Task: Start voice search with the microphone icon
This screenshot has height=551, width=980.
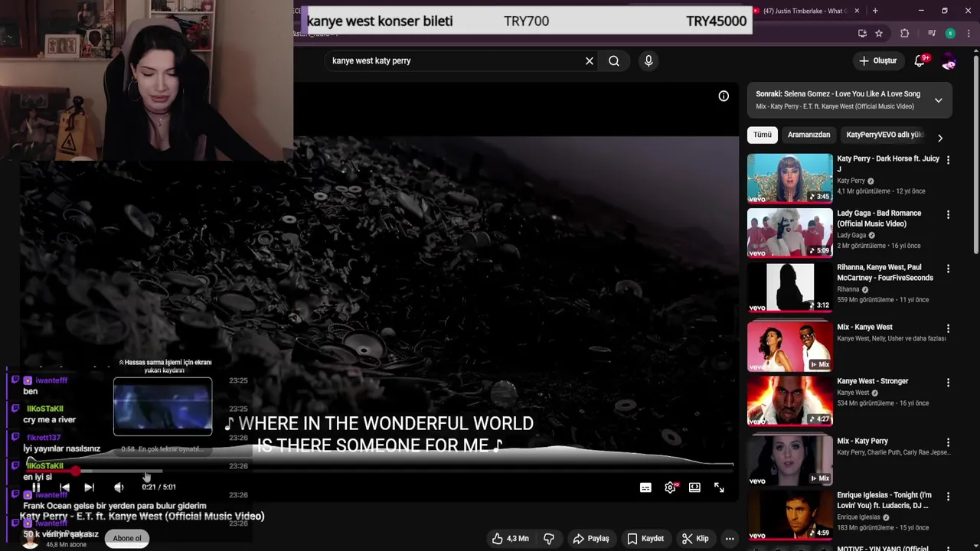Action: pyautogui.click(x=648, y=60)
